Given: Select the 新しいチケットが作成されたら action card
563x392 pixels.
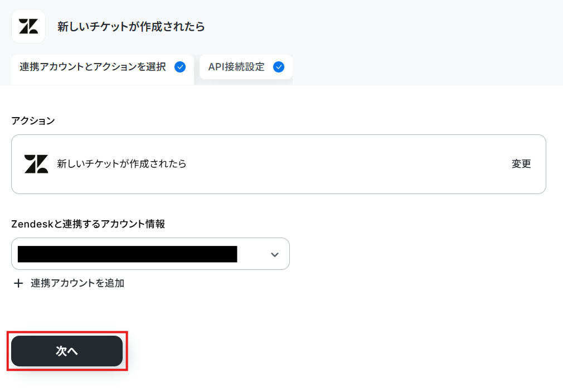Looking at the screenshot, I should coord(279,164).
